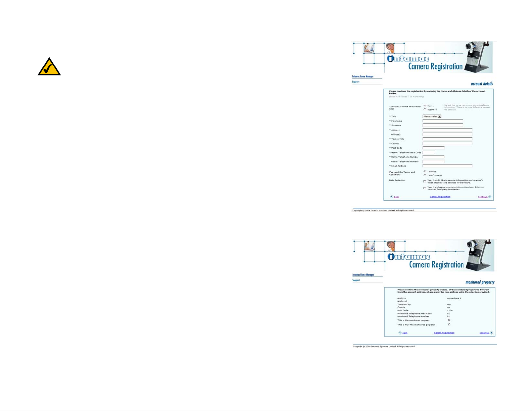Enable receiving info on Intamac's other products
This screenshot has width=532, height=411.
coord(425,182)
